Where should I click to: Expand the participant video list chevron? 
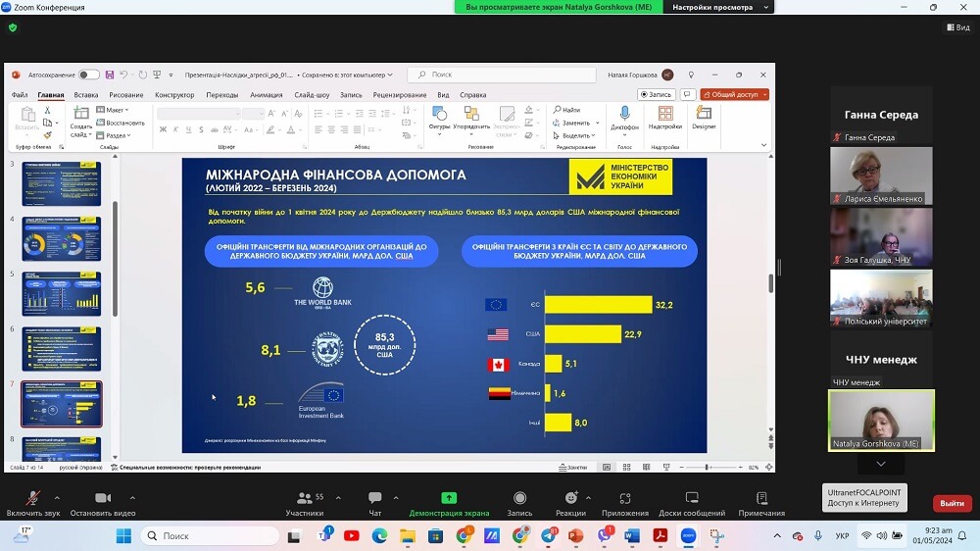coord(881,464)
